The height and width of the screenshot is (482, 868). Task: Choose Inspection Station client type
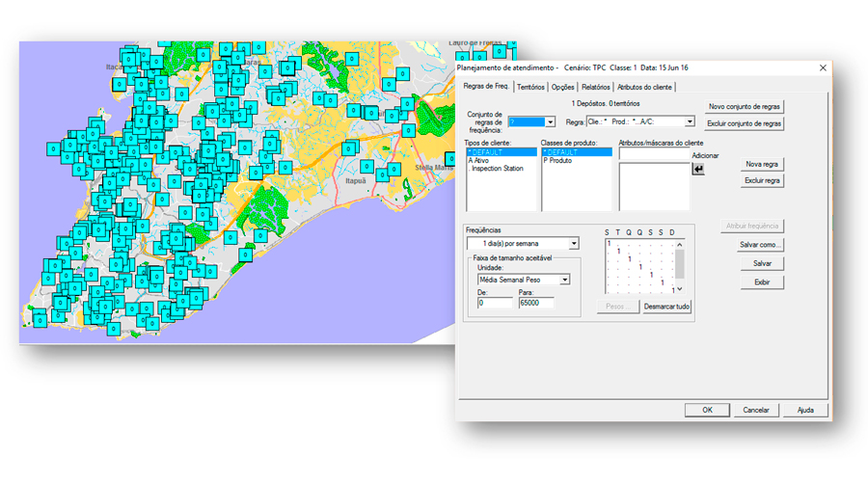497,168
